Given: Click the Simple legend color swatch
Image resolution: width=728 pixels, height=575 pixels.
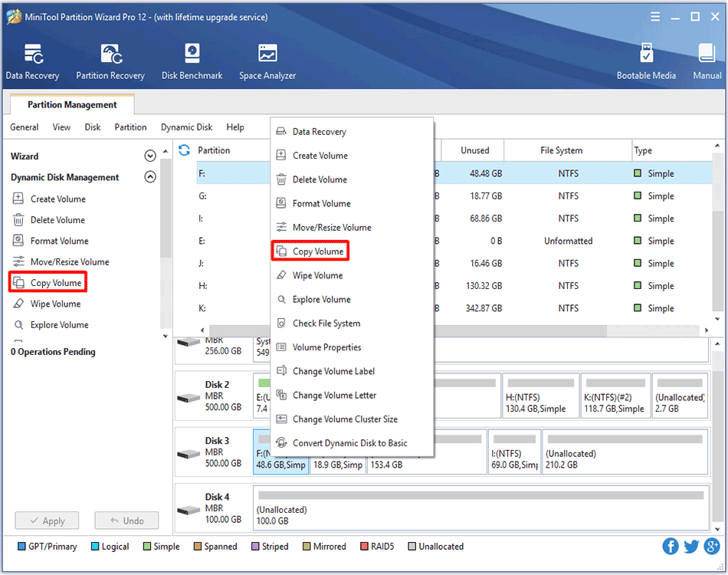Looking at the screenshot, I should click(147, 547).
